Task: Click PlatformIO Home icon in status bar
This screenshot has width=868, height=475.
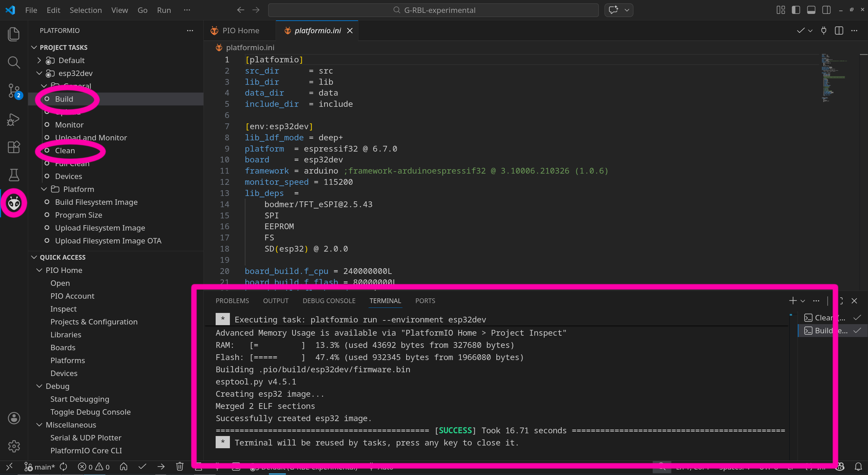Action: 124,467
